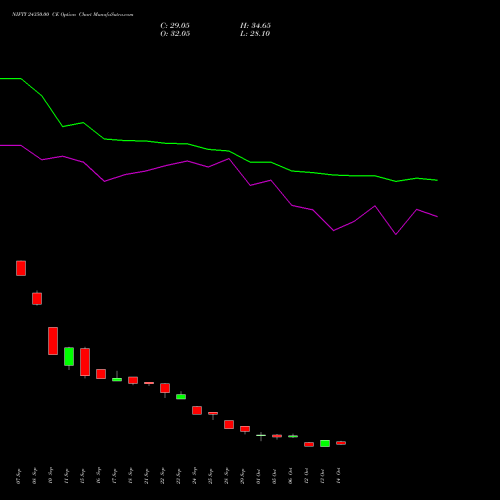Click the 11 Sep date label
Image resolution: width=500 pixels, height=500 pixels.
(x=67, y=476)
